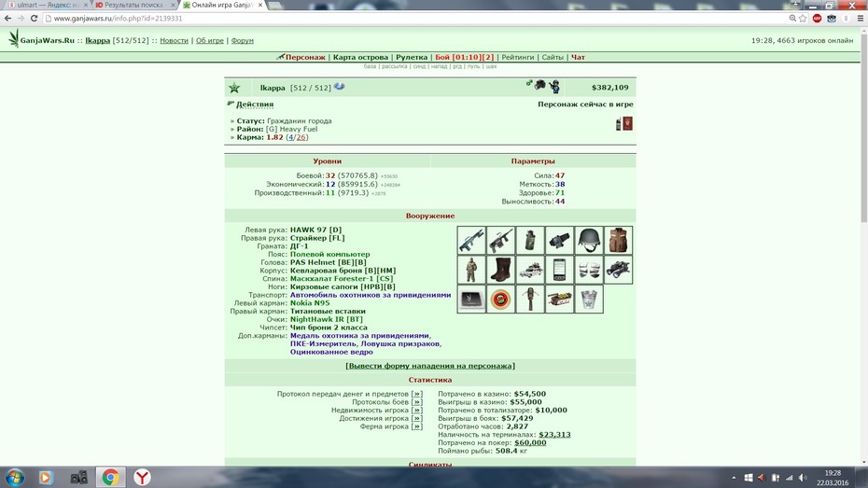Click the red passport icon
The height and width of the screenshot is (488, 868).
point(627,123)
